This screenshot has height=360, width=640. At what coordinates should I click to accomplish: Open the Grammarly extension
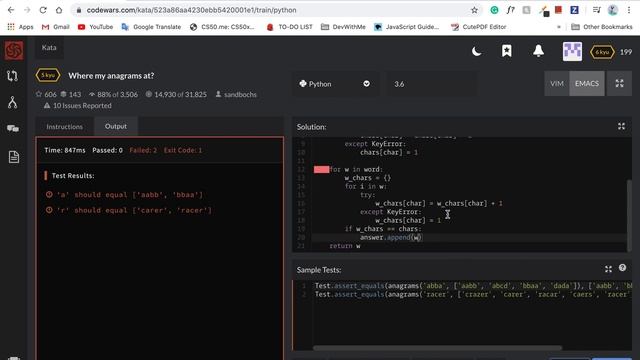[x=494, y=10]
